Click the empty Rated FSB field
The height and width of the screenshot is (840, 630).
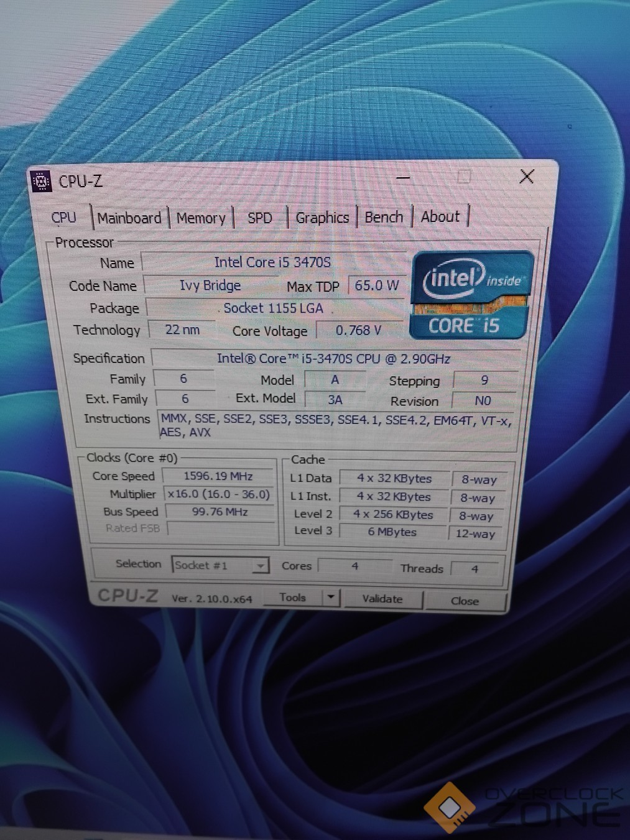pyautogui.click(x=221, y=528)
